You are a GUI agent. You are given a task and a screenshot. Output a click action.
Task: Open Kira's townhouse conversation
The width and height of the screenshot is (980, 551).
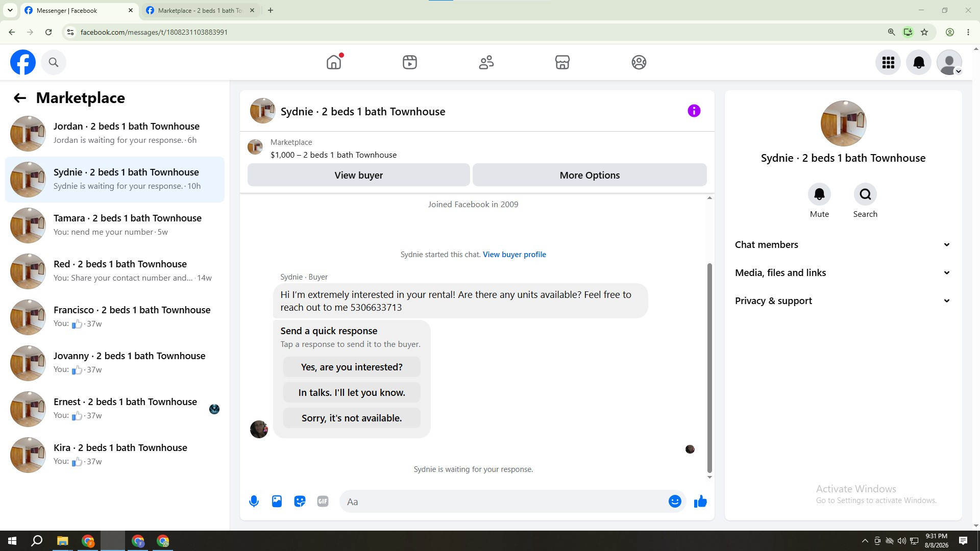click(115, 455)
